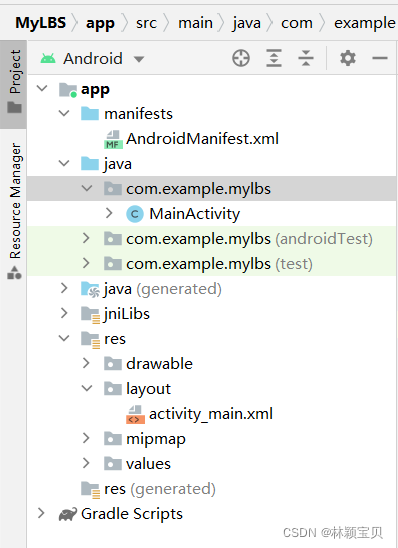Image resolution: width=398 pixels, height=548 pixels.
Task: Click the layout folder icon
Action: point(113,389)
